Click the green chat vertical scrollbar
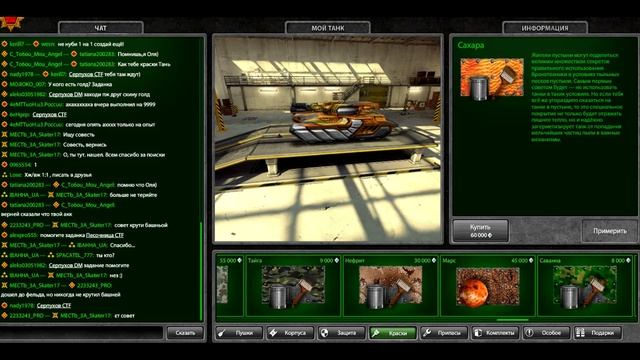 pyautogui.click(x=201, y=271)
